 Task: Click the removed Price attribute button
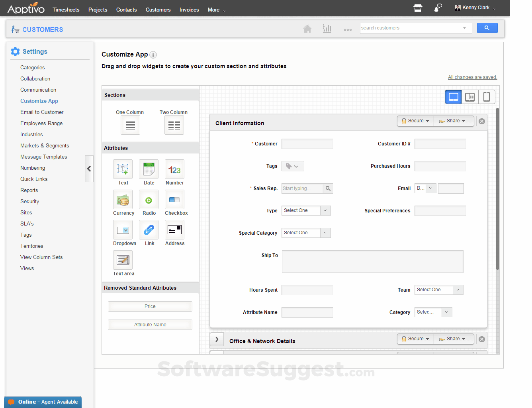pos(150,306)
